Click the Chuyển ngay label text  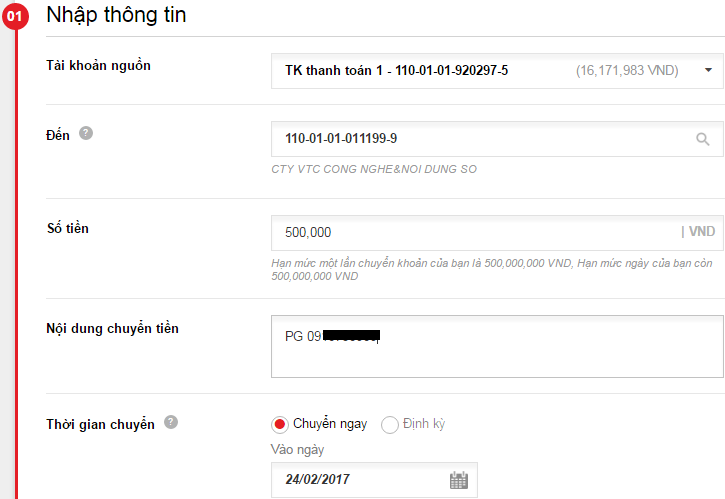point(330,424)
